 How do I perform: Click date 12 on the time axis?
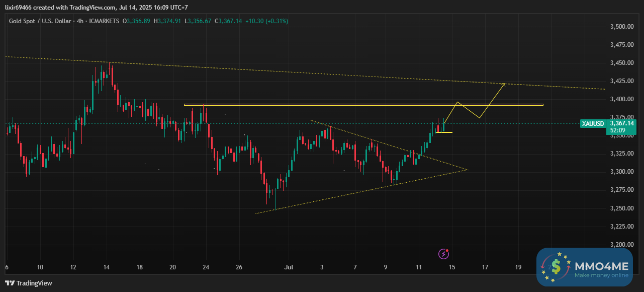tap(73, 267)
